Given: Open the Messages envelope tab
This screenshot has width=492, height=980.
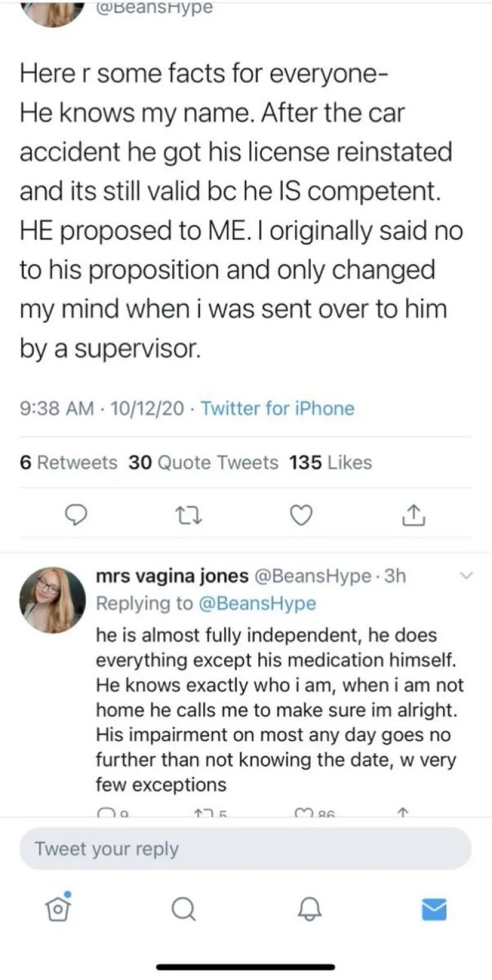Looking at the screenshot, I should tap(433, 909).
